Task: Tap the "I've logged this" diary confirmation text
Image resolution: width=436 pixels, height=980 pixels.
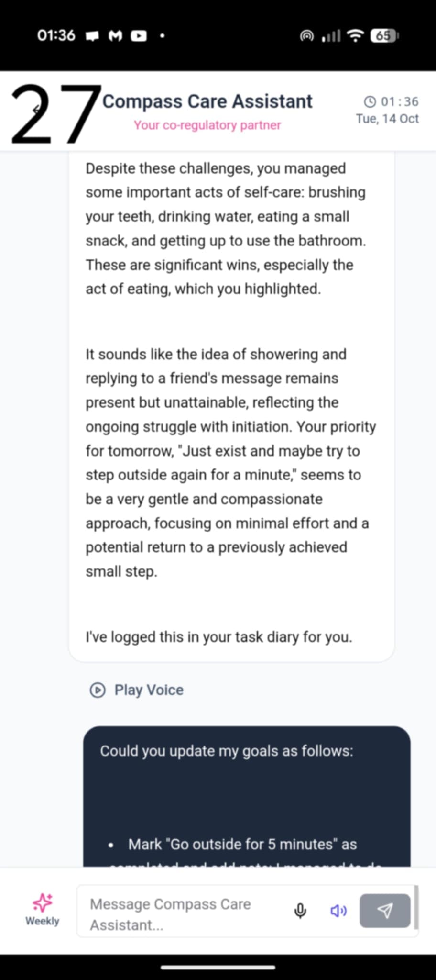Action: (x=219, y=637)
